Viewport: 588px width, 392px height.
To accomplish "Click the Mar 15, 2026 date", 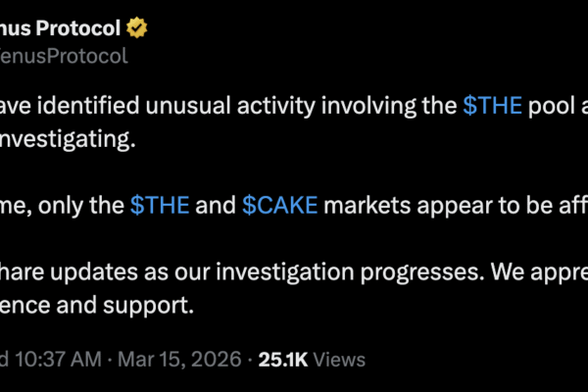I will coord(179,359).
